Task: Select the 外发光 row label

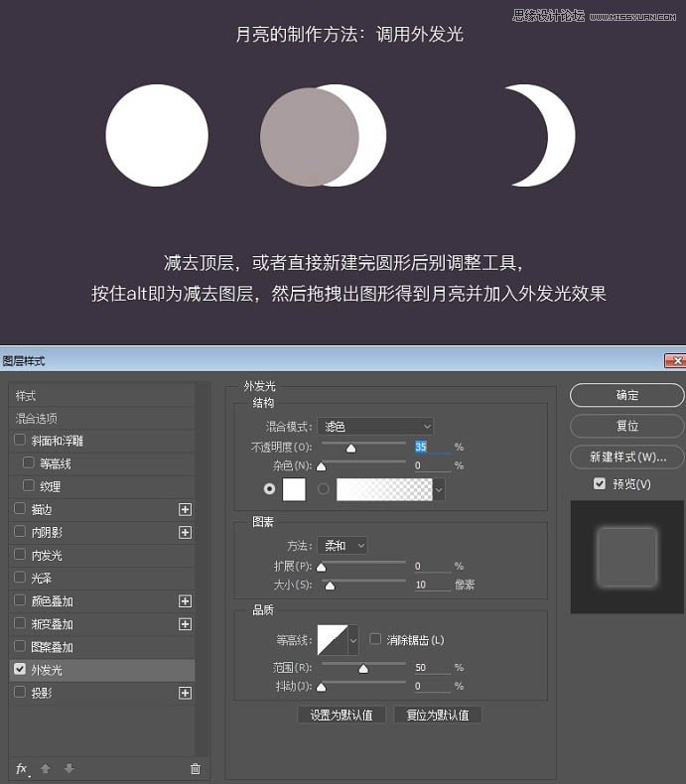Action: 47,670
